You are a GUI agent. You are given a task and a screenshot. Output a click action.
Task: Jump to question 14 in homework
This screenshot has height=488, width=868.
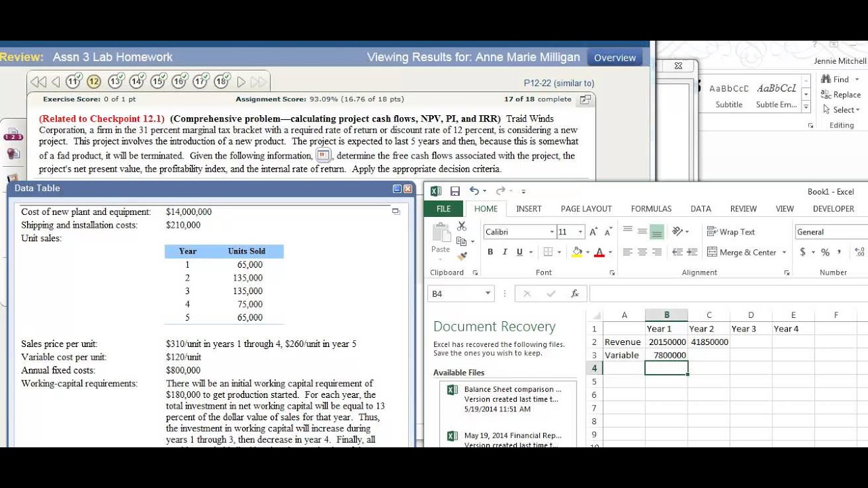coord(137,82)
